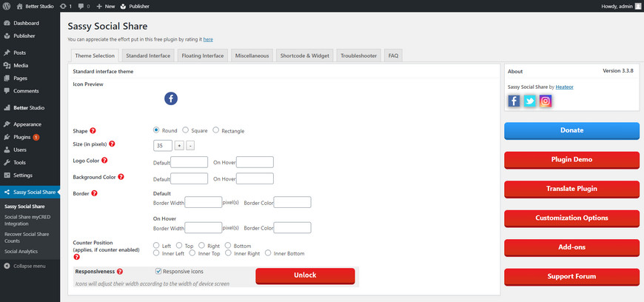
Task: Open the Better Studio sidebar menu
Action: pyautogui.click(x=30, y=107)
